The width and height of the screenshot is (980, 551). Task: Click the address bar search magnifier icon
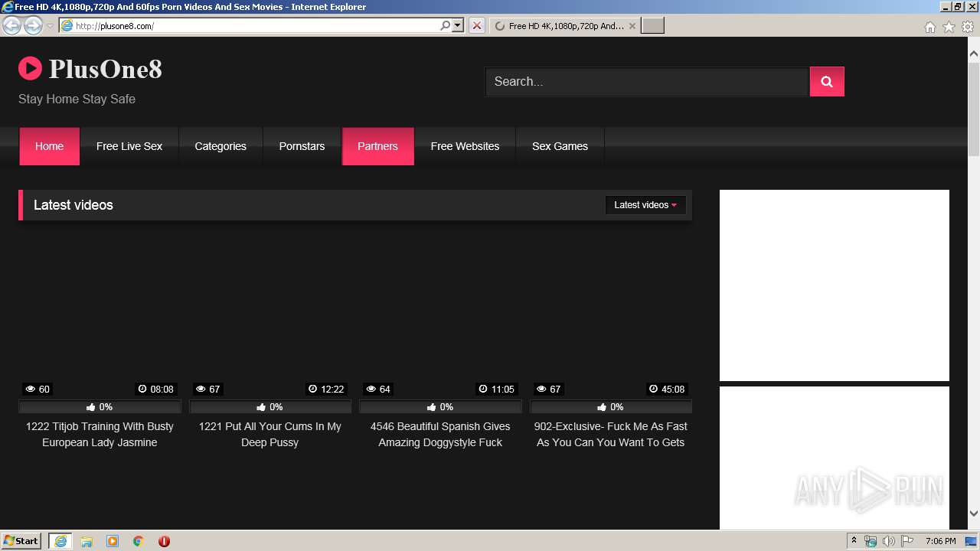coord(445,25)
